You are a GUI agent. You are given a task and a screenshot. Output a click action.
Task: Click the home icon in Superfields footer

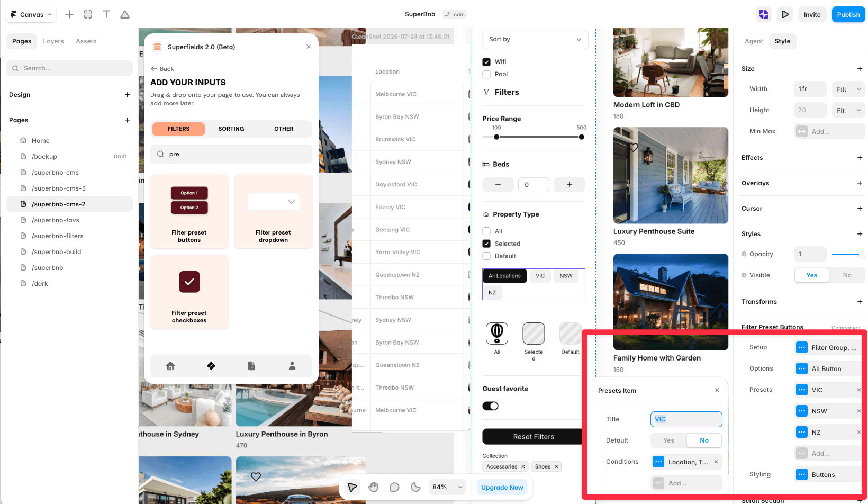click(170, 366)
